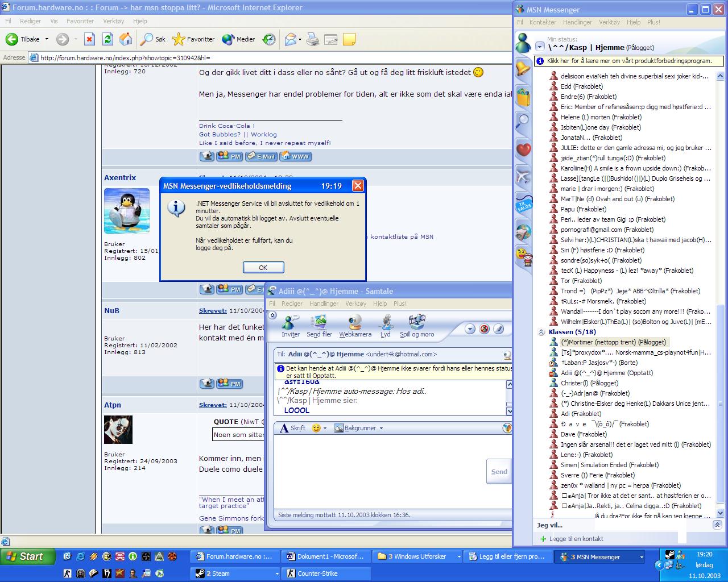Viewport: 728px width, 582px height.
Task: Expand the Jeg vil... panel in MSN Messenger
Action: point(717,525)
